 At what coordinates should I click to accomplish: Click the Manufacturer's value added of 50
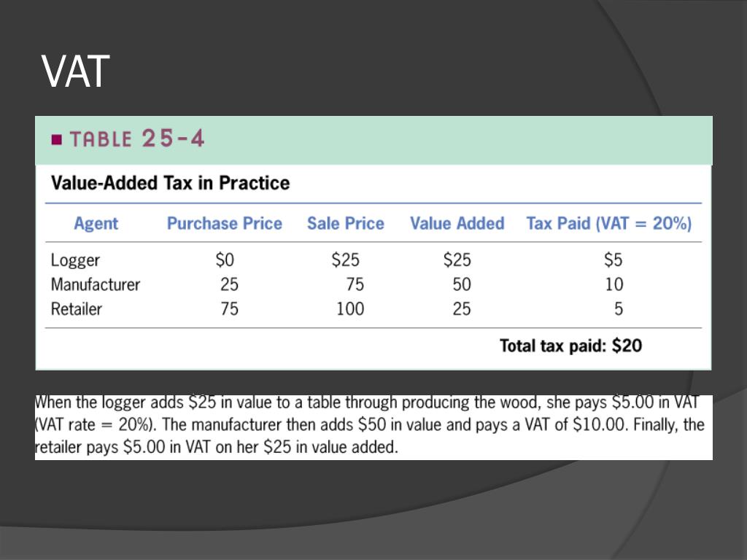tap(461, 284)
